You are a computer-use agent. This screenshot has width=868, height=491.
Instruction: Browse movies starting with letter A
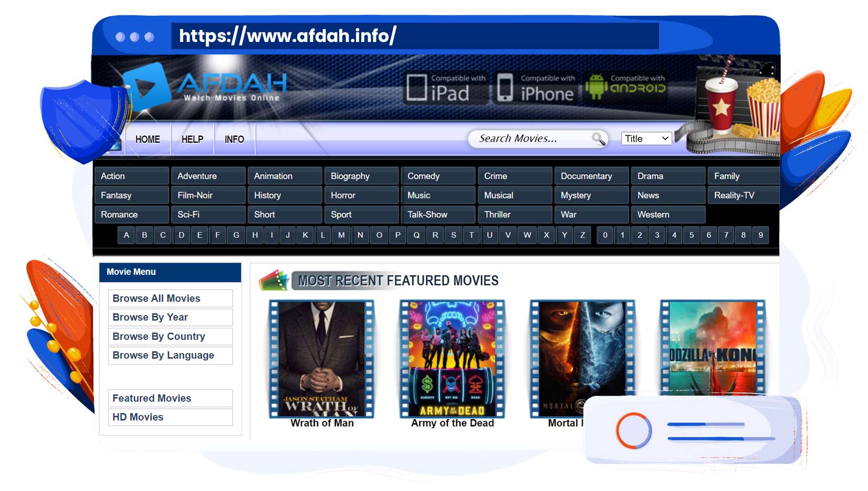tap(126, 235)
